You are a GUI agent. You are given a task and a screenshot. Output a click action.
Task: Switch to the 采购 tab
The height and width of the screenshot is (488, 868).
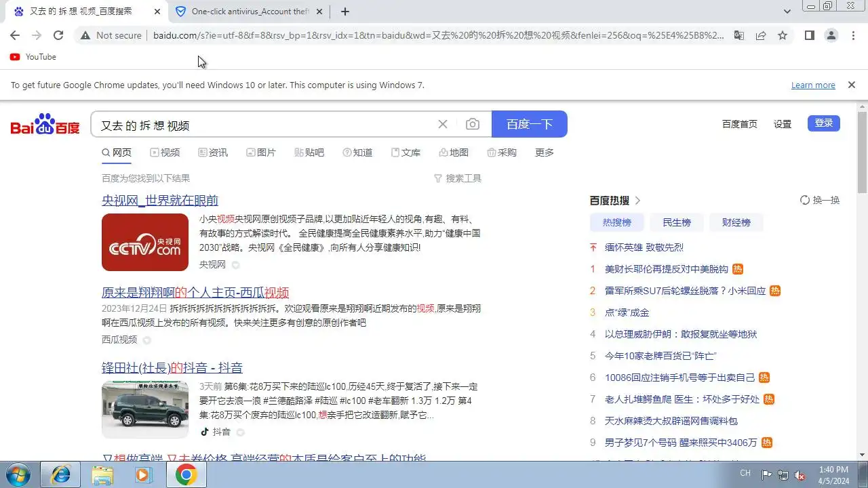click(x=502, y=152)
